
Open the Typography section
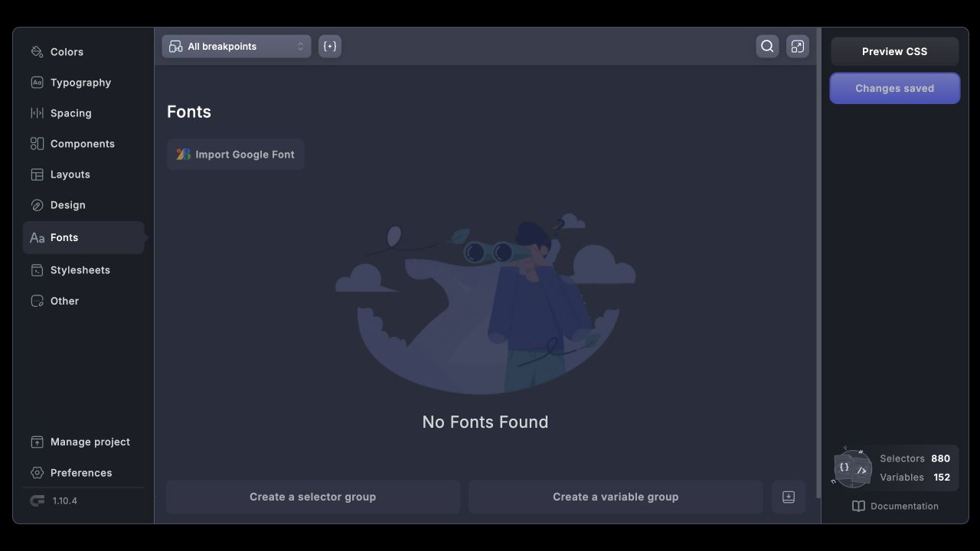(x=83, y=83)
